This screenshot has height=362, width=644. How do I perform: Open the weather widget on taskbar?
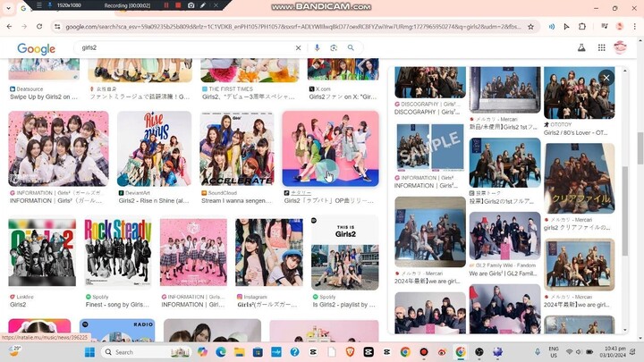point(14,352)
